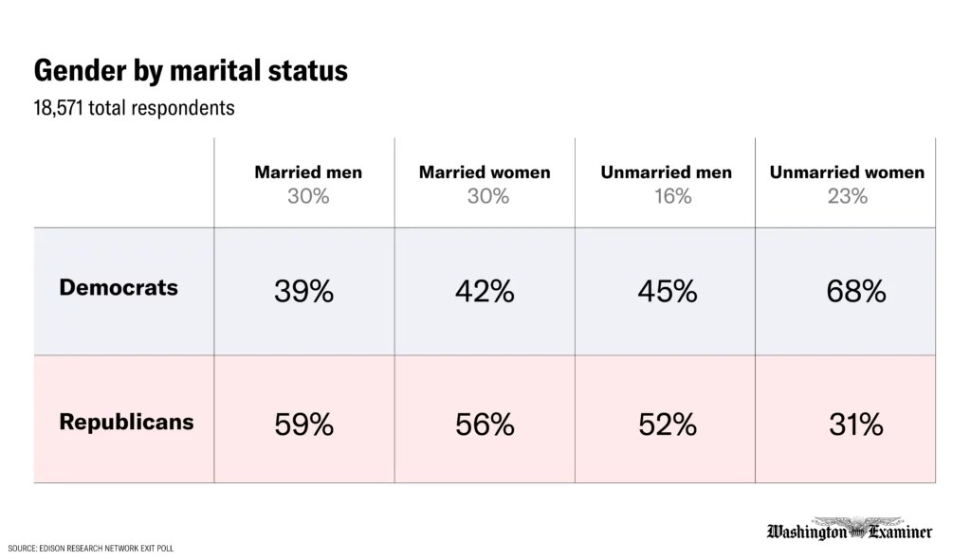Click the Republicans row label
The image size is (971, 560).
[126, 422]
